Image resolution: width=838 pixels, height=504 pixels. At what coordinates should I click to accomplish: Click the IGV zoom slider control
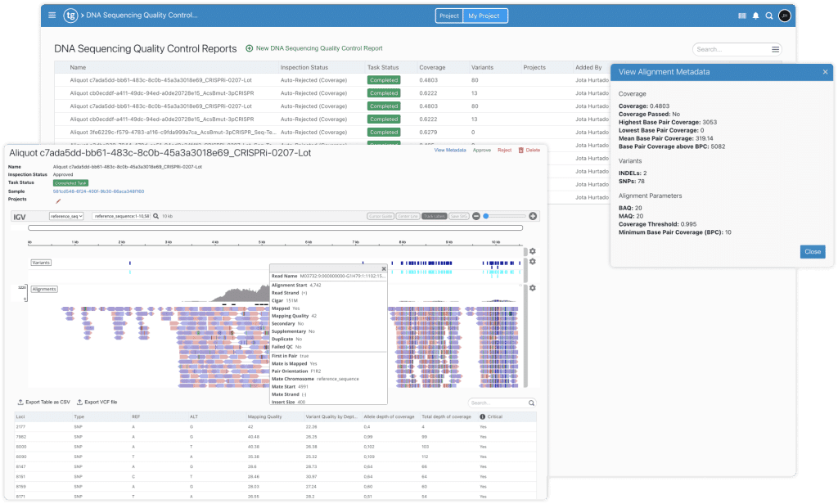(x=486, y=216)
